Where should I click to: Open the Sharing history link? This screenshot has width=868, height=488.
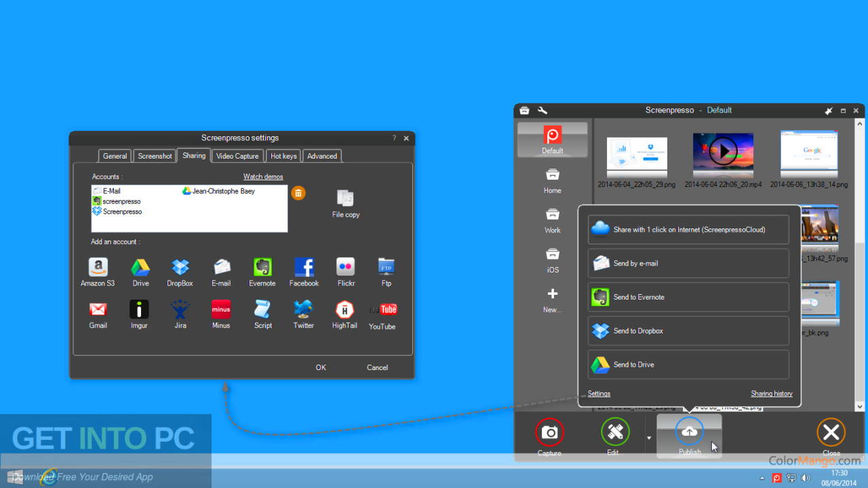pyautogui.click(x=772, y=394)
